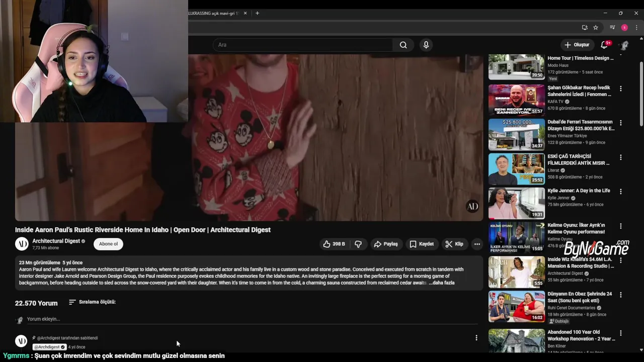
Task: Click Modo Haus channel name
Action: pos(558,65)
